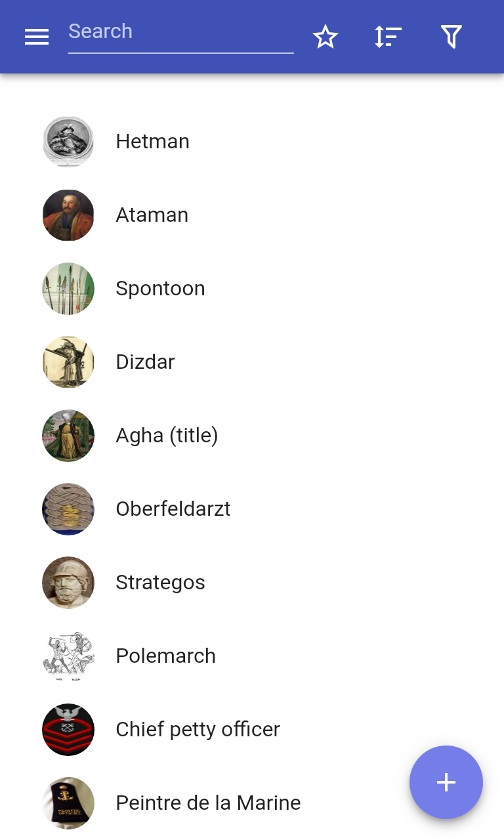Select the Chief petty officer item

point(198,730)
